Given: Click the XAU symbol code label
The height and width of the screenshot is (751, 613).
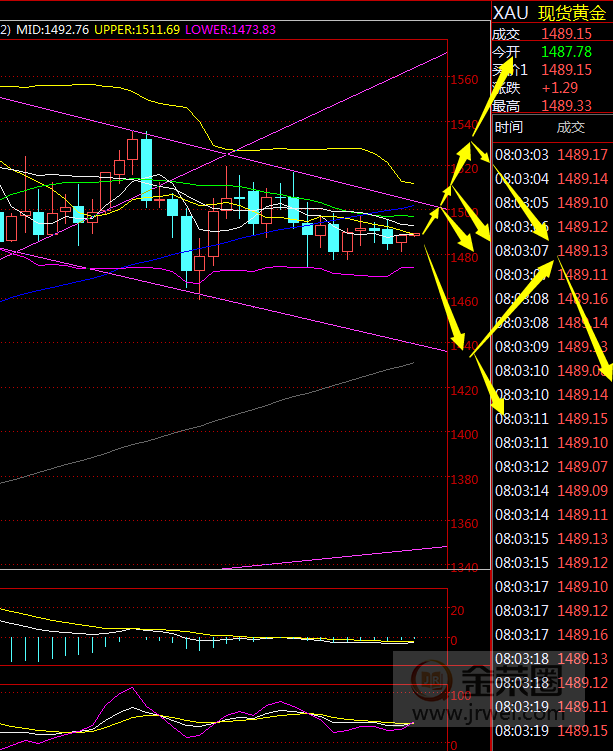Looking at the screenshot, I should click(x=510, y=12).
